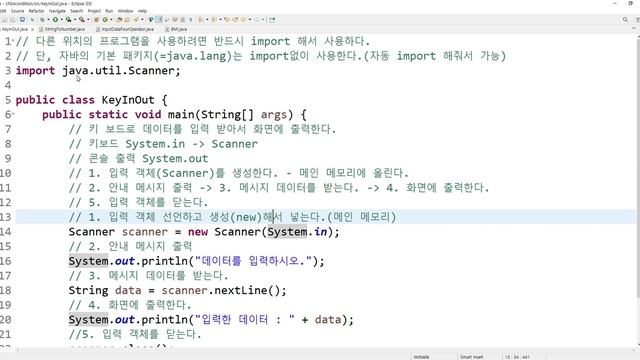Click the Back navigation arrow icon
The height and width of the screenshot is (360, 640).
[244, 20]
